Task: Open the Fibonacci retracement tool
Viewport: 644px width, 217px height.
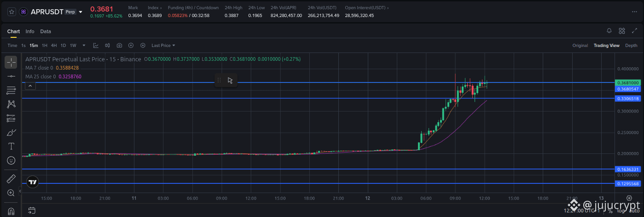Action: (11, 90)
